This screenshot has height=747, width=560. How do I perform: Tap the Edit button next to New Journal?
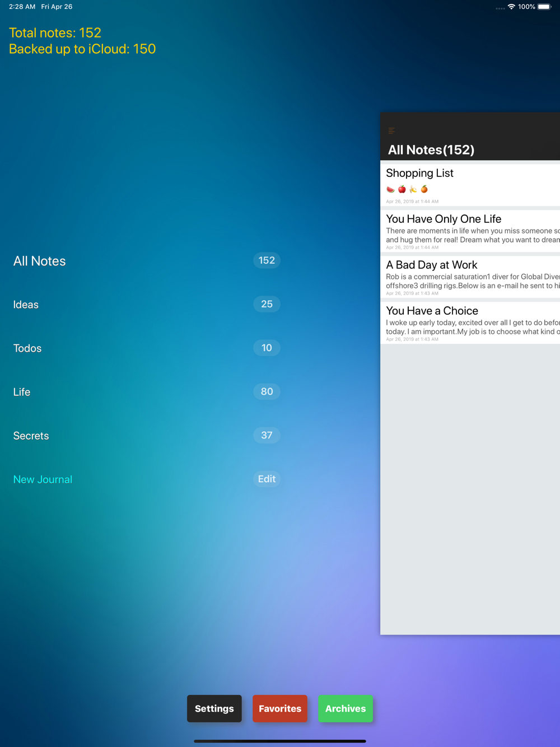[x=267, y=479]
